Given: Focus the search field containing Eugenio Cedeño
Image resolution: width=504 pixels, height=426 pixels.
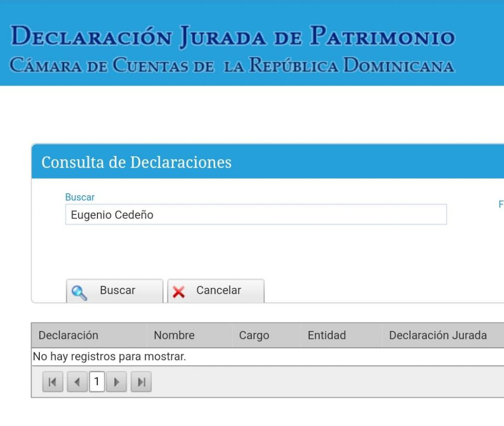Looking at the screenshot, I should point(256,215).
